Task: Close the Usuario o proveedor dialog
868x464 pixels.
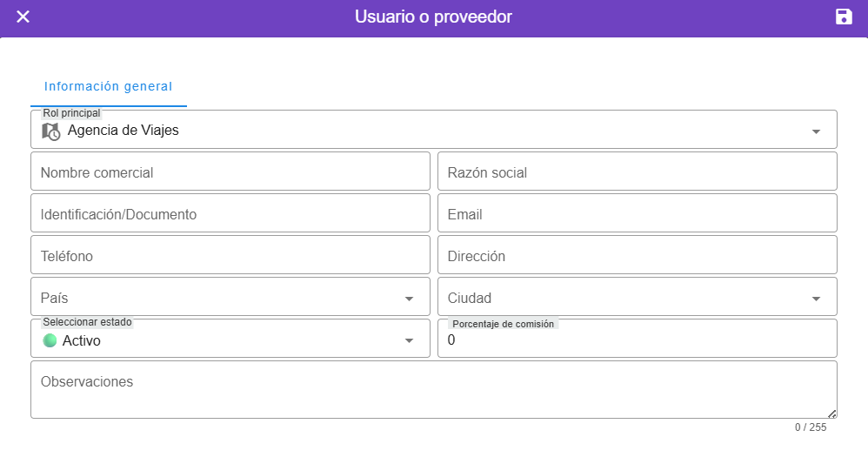Action: pos(23,17)
